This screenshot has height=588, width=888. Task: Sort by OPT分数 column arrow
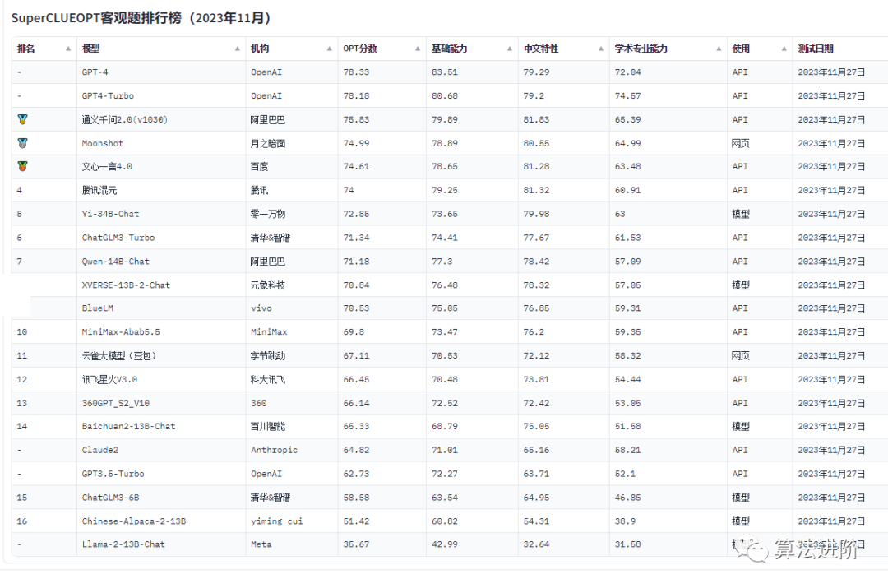[418, 49]
